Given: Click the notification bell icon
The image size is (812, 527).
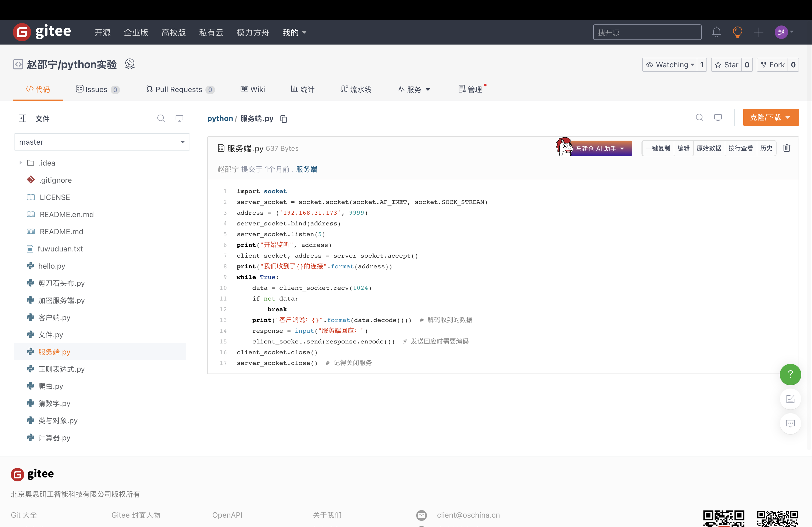Looking at the screenshot, I should tap(716, 32).
